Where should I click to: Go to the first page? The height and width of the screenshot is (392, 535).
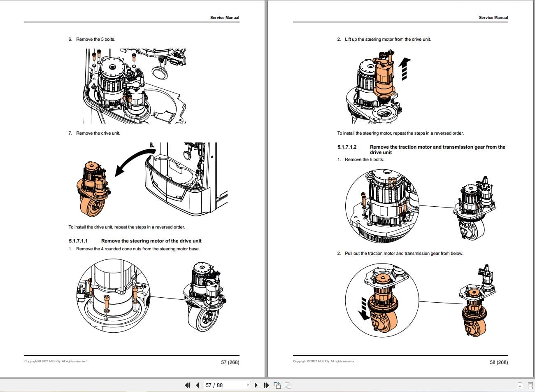coord(188,385)
